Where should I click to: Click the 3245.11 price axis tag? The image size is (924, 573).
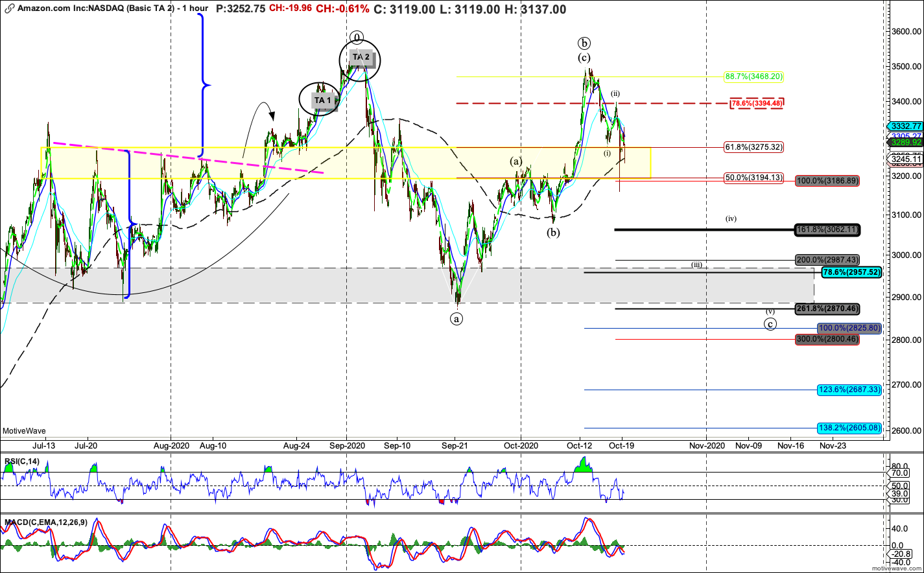click(906, 159)
